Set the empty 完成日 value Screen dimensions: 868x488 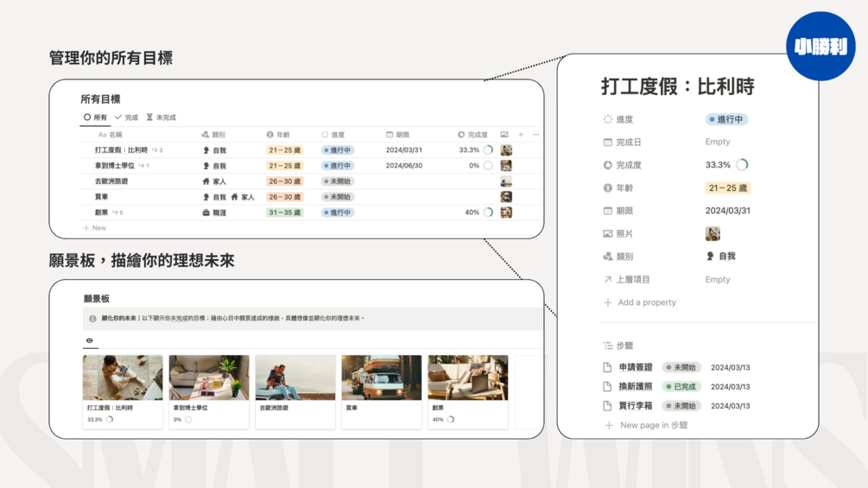click(x=718, y=142)
